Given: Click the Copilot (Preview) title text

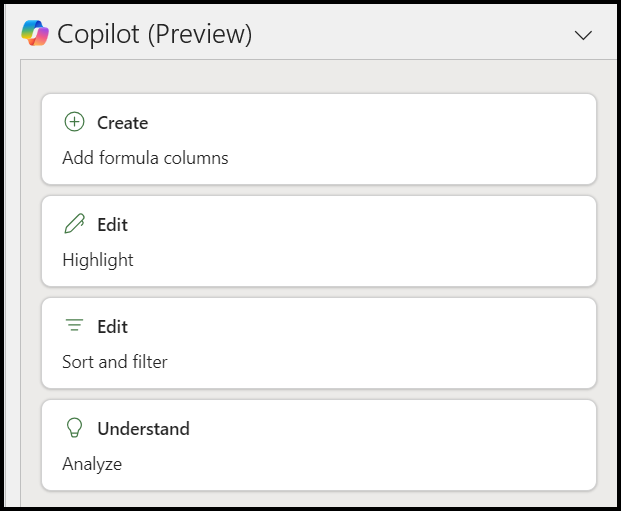Looking at the screenshot, I should (x=154, y=34).
